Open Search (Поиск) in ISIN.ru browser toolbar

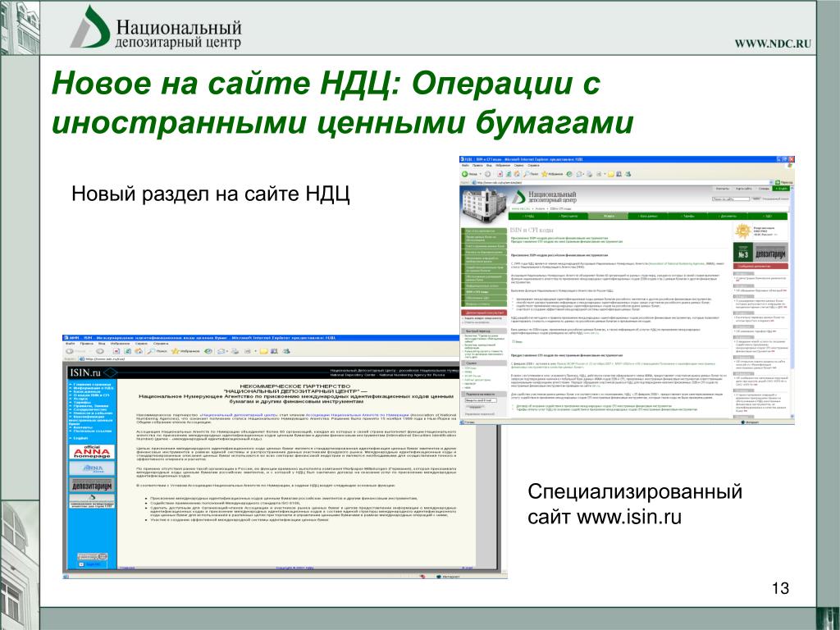157,351
